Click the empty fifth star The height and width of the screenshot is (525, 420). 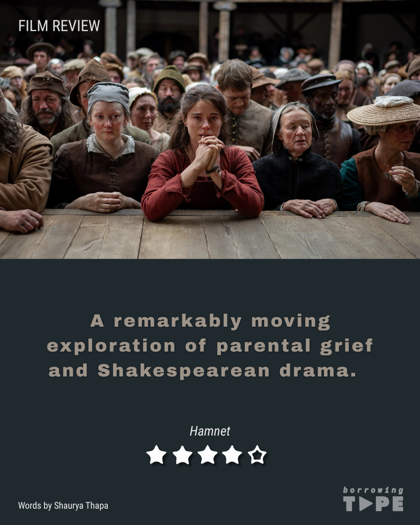click(257, 455)
